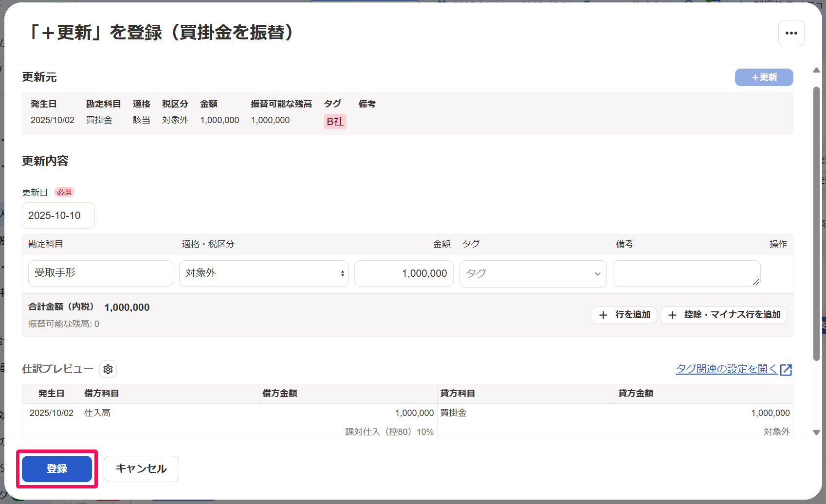This screenshot has height=504, width=826.
Task: Click the 勘定科目 field showing 受取手形
Action: pos(101,273)
